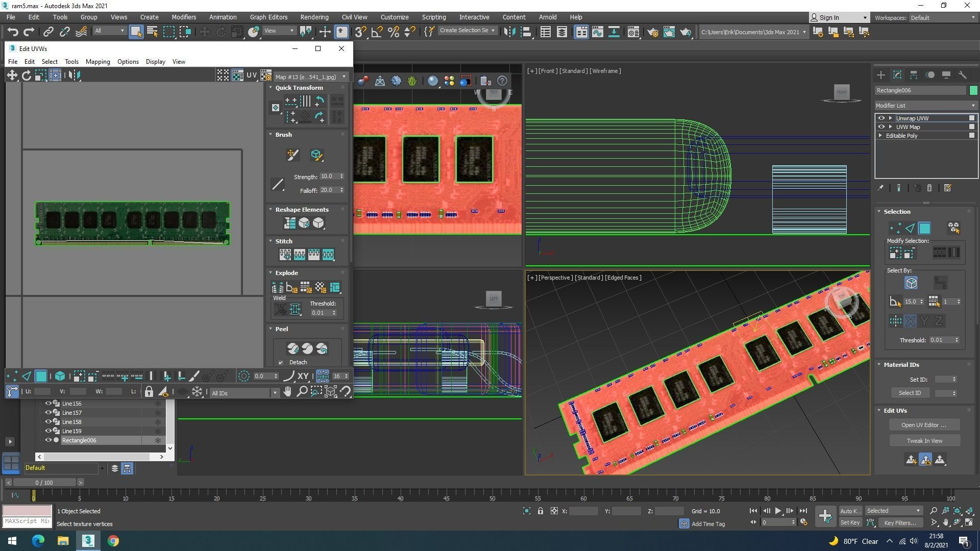Toggle Lock Selection padlock in Edit UVWs

[x=149, y=392]
